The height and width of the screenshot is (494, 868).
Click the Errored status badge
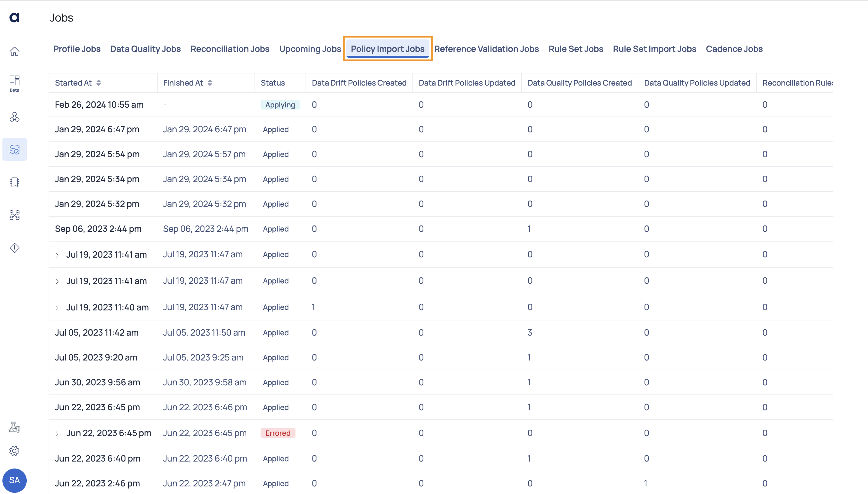click(278, 433)
